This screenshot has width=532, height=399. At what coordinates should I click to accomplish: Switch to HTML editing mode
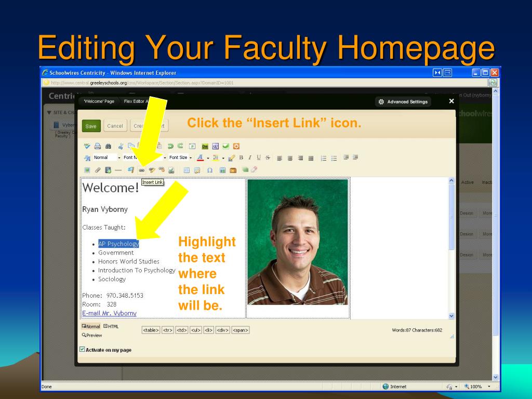tap(111, 326)
